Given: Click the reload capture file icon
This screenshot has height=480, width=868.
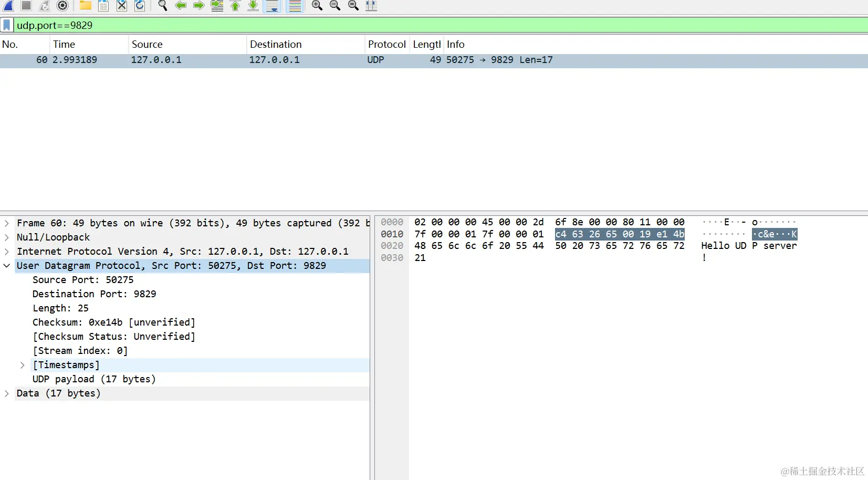Looking at the screenshot, I should pyautogui.click(x=140, y=5).
